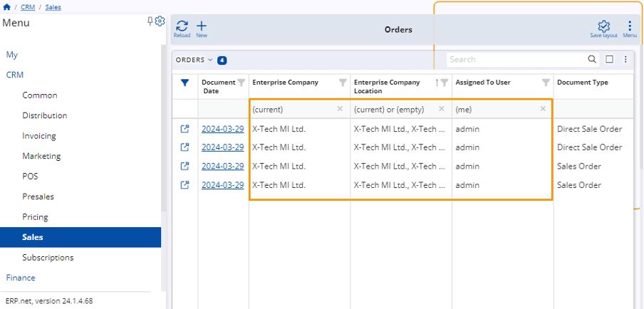Open last Sales Order row icon
This screenshot has height=309, width=644.
185,185
